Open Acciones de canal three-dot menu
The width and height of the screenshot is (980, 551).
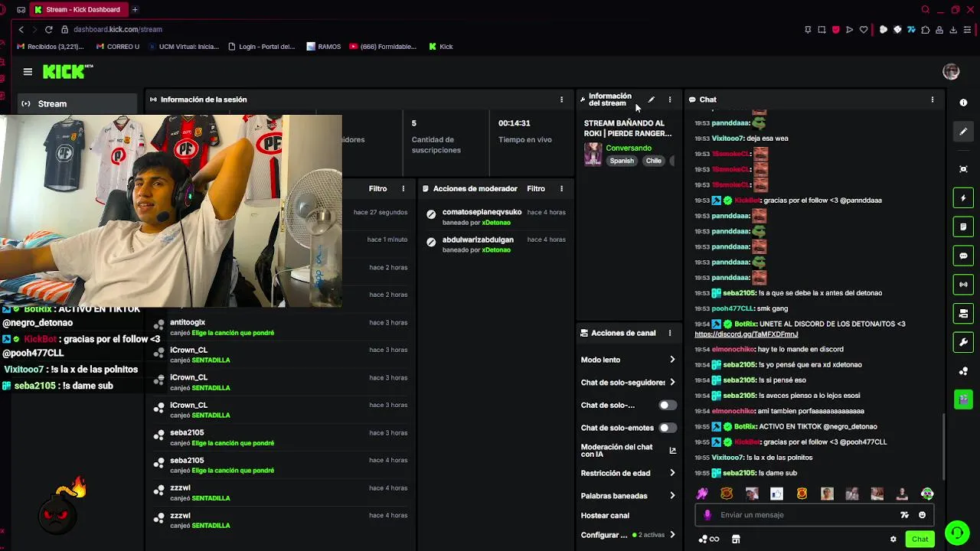[x=670, y=333]
